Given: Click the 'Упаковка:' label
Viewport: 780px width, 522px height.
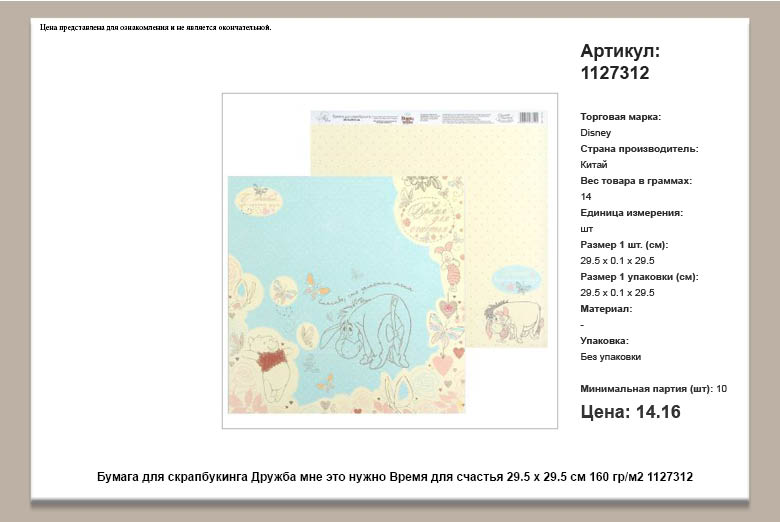Looking at the screenshot, I should click(x=604, y=341).
